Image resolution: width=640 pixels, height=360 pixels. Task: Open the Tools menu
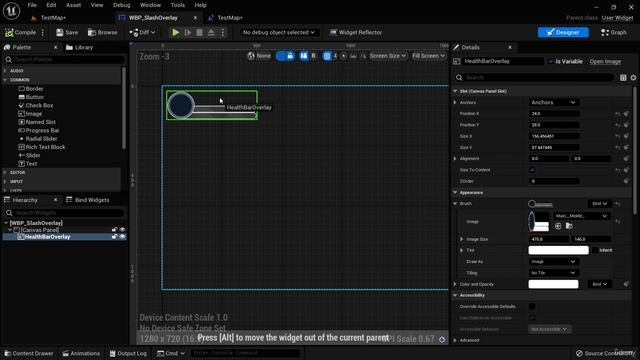[x=178, y=5]
